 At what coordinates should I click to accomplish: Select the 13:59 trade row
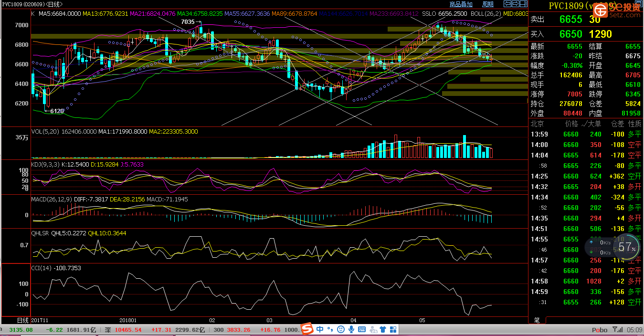pyautogui.click(x=586, y=134)
